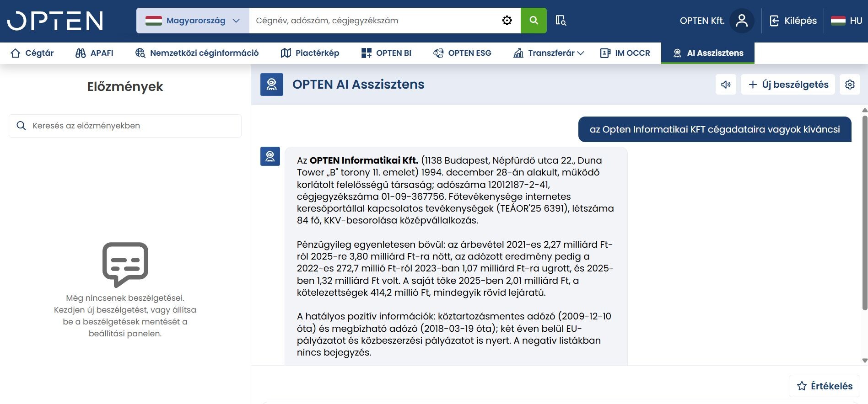Click bold OPTEN Informatikai Kft. name
Image resolution: width=868 pixels, height=404 pixels.
364,160
